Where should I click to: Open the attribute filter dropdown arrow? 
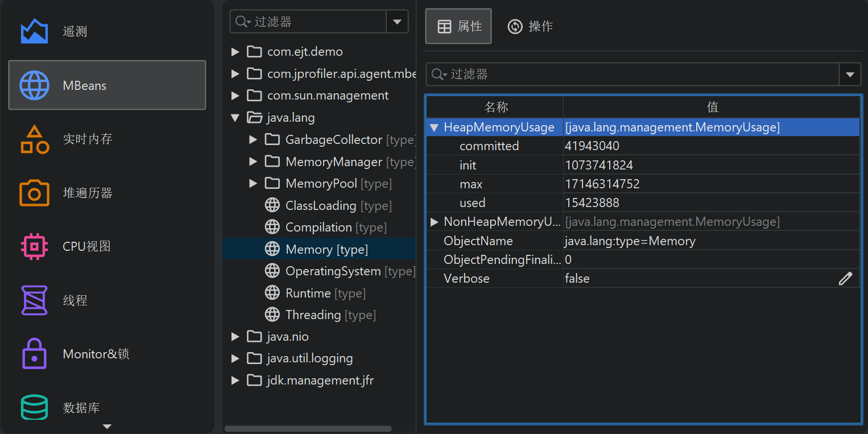pos(850,75)
